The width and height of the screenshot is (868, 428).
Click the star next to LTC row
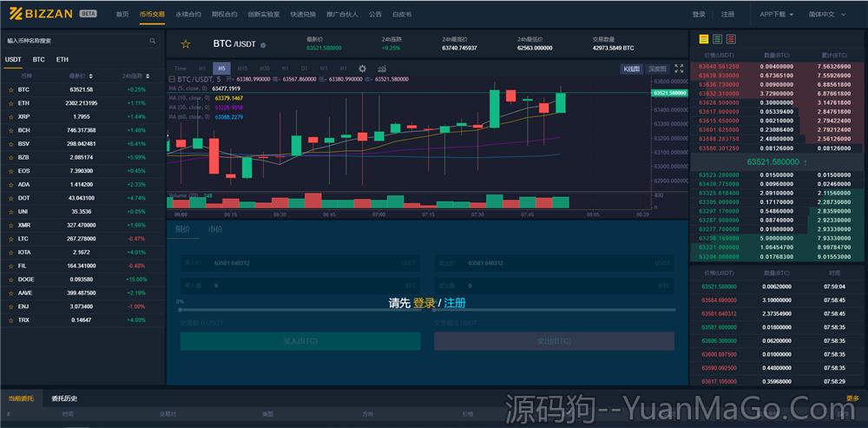click(x=10, y=239)
